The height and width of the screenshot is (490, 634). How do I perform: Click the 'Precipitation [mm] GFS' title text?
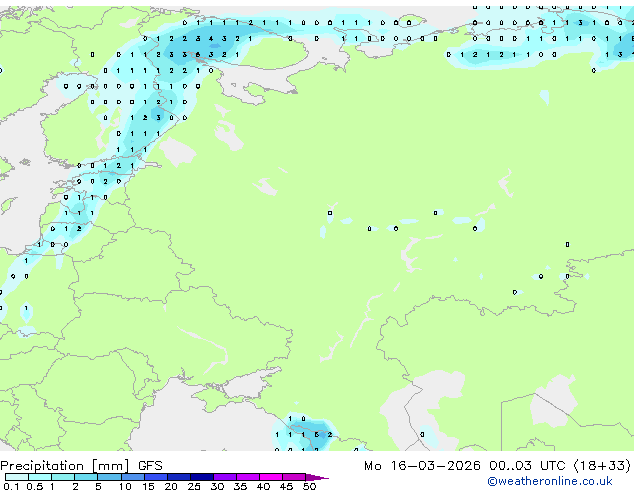click(x=81, y=466)
